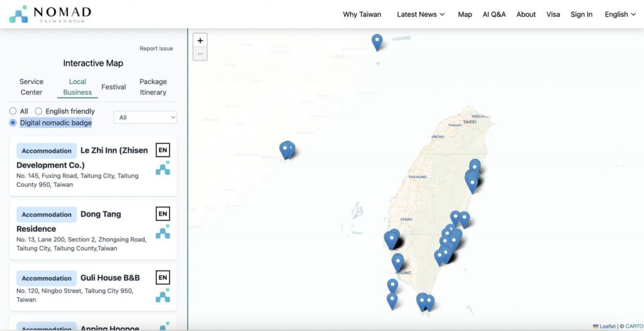The height and width of the screenshot is (331, 644).
Task: Open the AI Q&A page
Action: [494, 14]
